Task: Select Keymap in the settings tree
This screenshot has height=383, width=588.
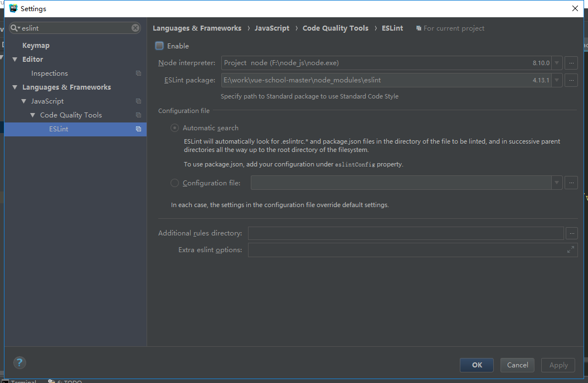Action: [36, 45]
